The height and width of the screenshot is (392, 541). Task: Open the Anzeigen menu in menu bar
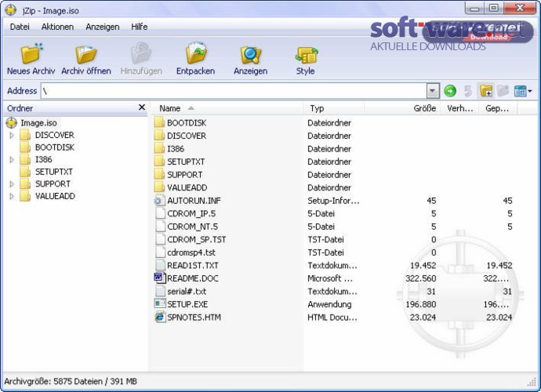(103, 27)
